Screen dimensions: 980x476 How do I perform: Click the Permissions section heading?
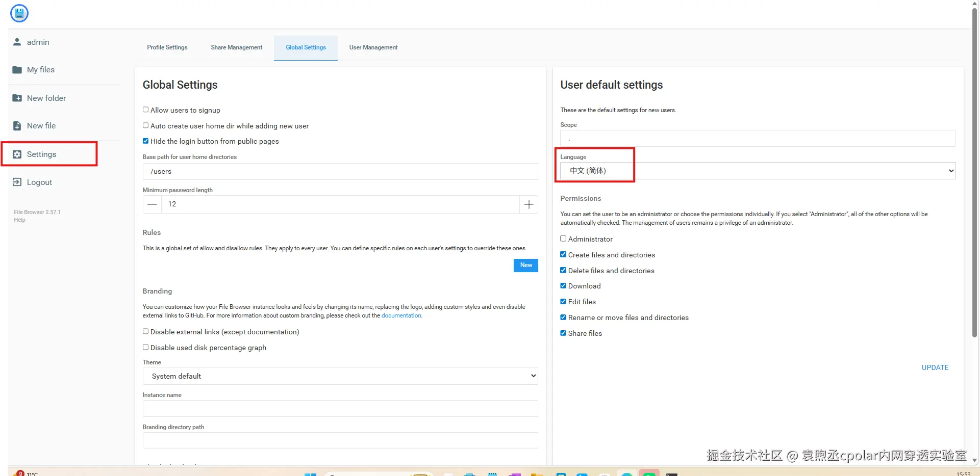click(581, 198)
